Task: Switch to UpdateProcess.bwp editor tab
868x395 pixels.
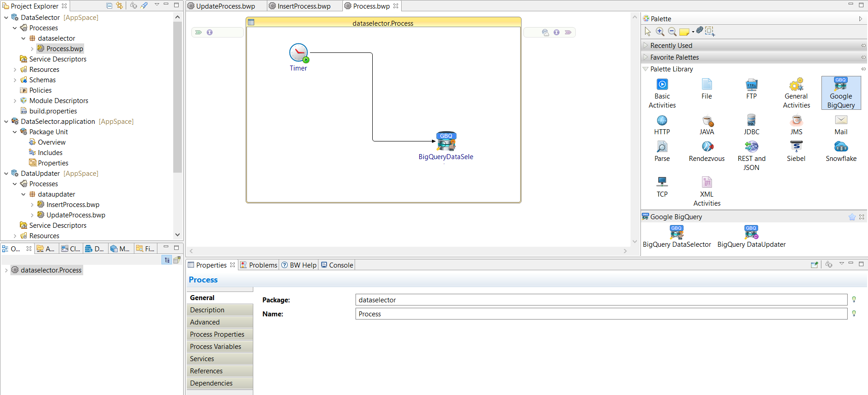Action: click(226, 6)
